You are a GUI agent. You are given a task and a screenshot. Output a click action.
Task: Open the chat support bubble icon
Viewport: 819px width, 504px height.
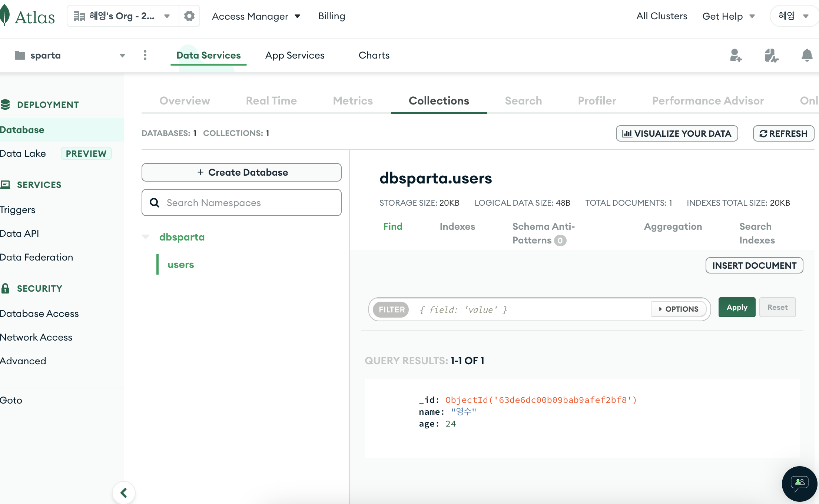tap(800, 484)
